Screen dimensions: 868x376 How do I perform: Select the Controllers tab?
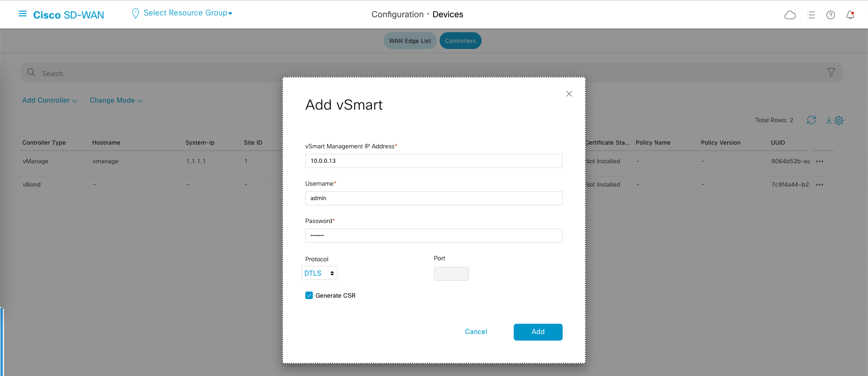[460, 41]
